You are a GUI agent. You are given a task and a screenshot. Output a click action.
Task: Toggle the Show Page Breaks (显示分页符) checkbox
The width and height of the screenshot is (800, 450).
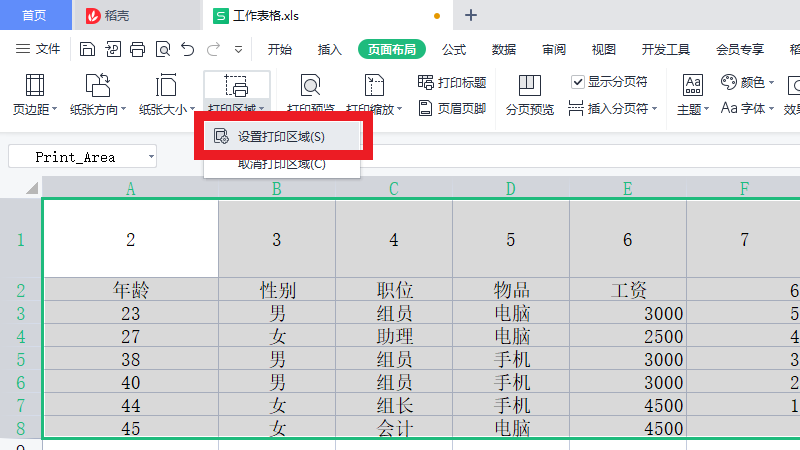coord(578,82)
